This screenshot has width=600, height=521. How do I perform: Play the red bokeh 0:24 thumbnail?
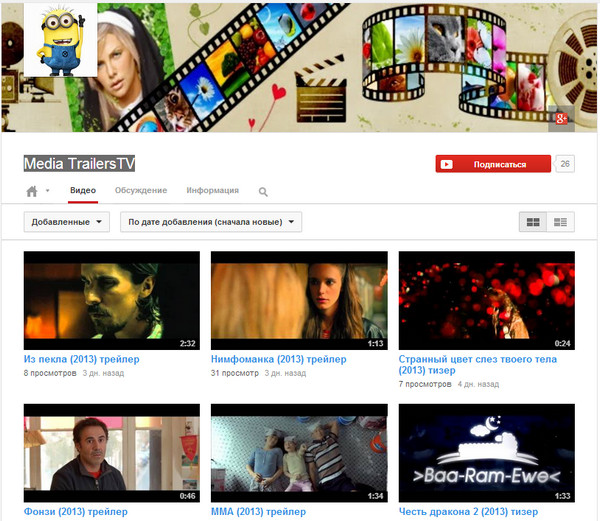tap(486, 300)
